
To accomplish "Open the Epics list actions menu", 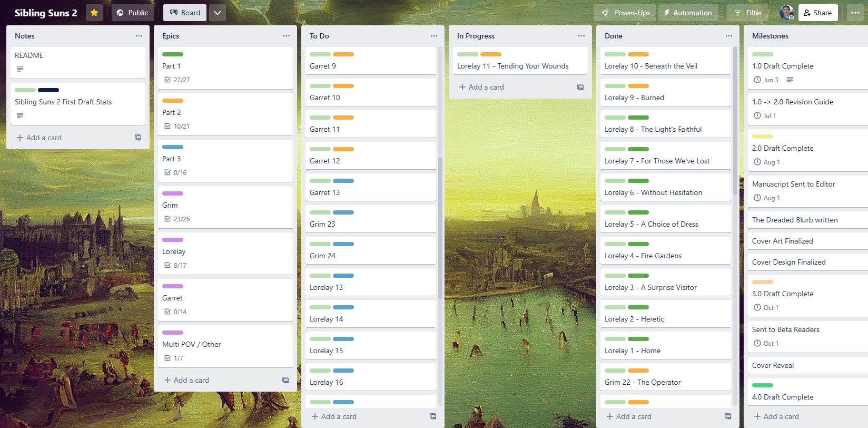I will coord(287,36).
